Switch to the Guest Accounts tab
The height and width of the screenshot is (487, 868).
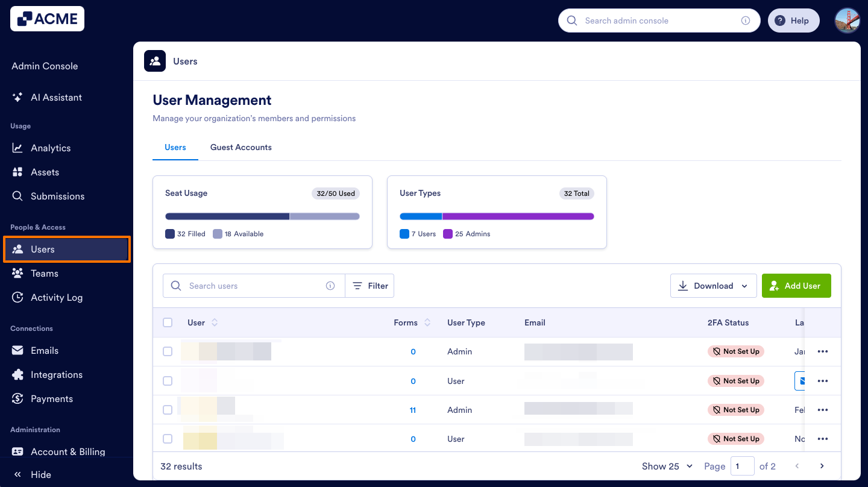(241, 147)
